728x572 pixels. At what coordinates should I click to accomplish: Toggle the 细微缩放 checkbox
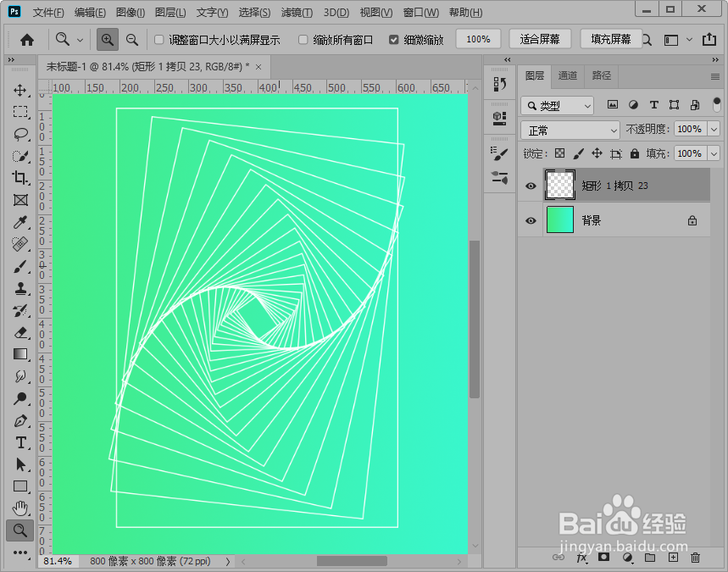coord(394,39)
